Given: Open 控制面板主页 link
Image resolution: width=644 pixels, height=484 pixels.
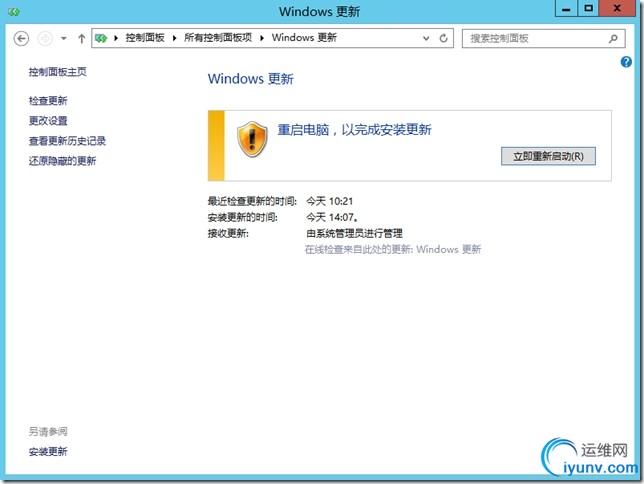Looking at the screenshot, I should 58,72.
